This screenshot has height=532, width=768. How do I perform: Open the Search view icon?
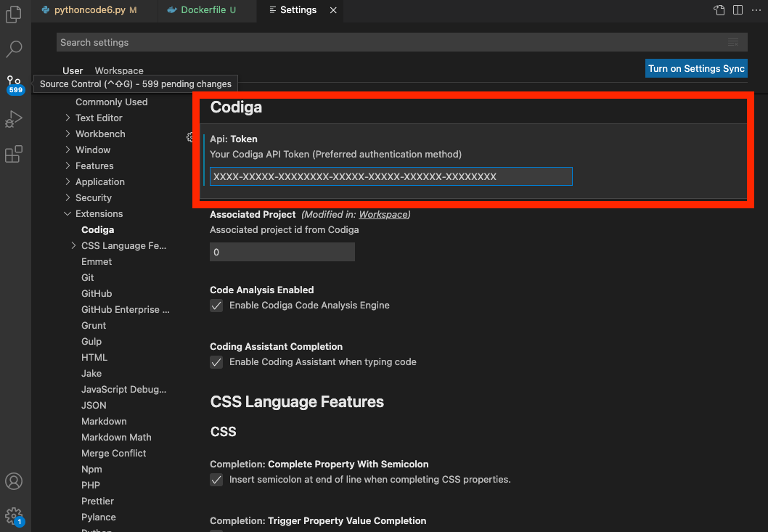coord(14,49)
